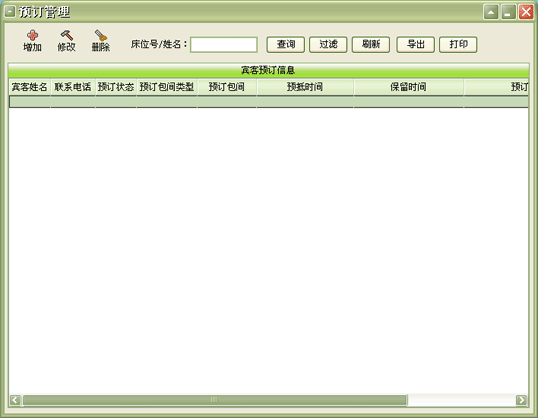Click the 查询 query button

pyautogui.click(x=285, y=45)
